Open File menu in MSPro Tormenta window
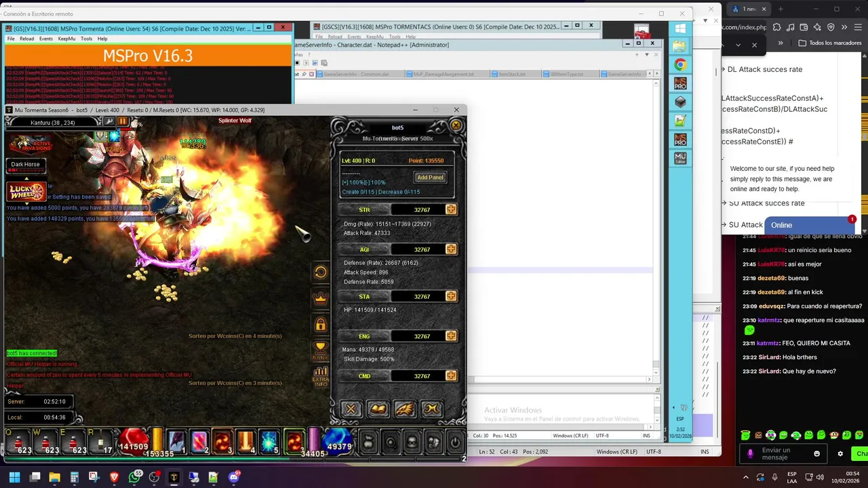The width and height of the screenshot is (868, 488). coord(11,39)
